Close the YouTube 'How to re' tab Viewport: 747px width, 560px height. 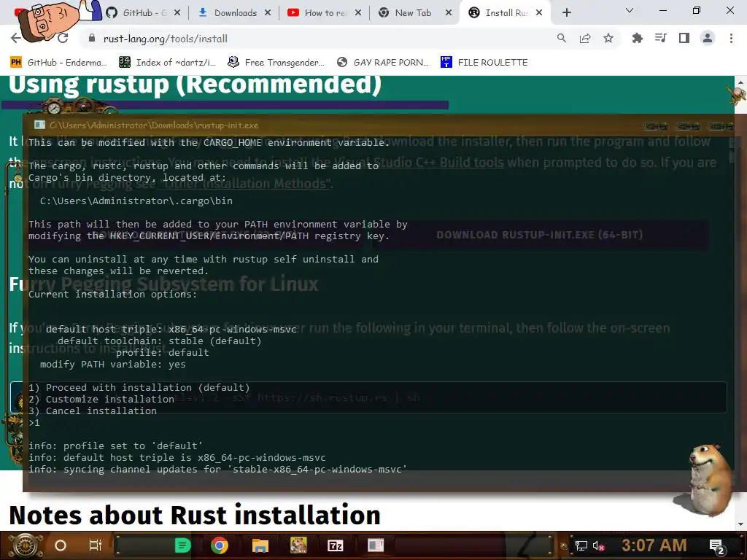pos(358,13)
